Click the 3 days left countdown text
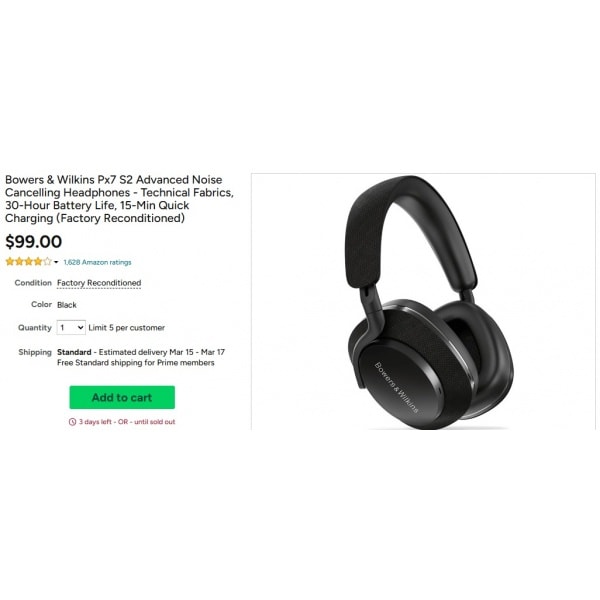 (95, 422)
